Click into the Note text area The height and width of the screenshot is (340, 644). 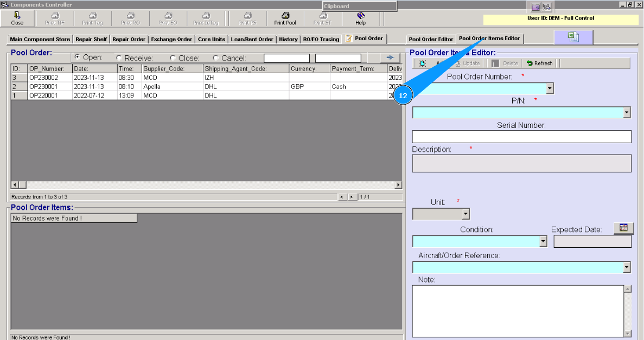pyautogui.click(x=518, y=311)
